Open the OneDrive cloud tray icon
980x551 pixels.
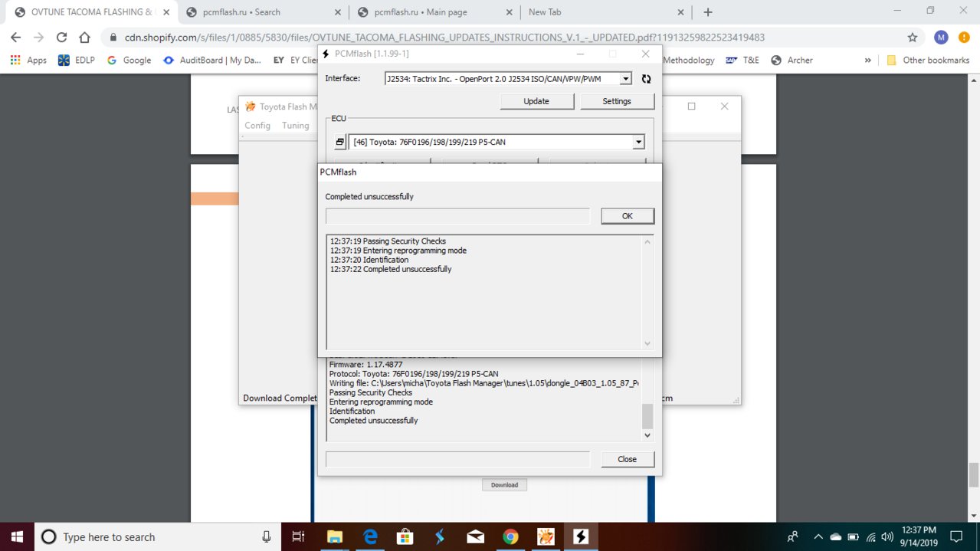[836, 536]
